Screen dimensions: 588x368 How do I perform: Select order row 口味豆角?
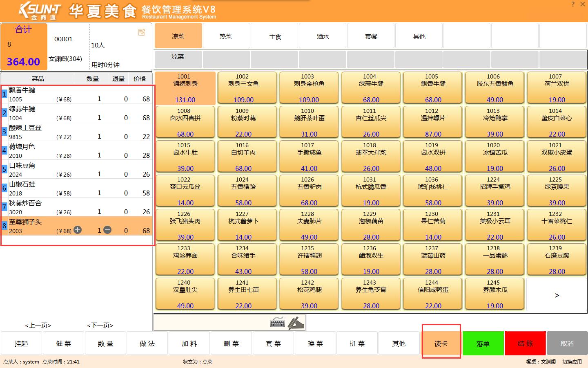pos(77,169)
